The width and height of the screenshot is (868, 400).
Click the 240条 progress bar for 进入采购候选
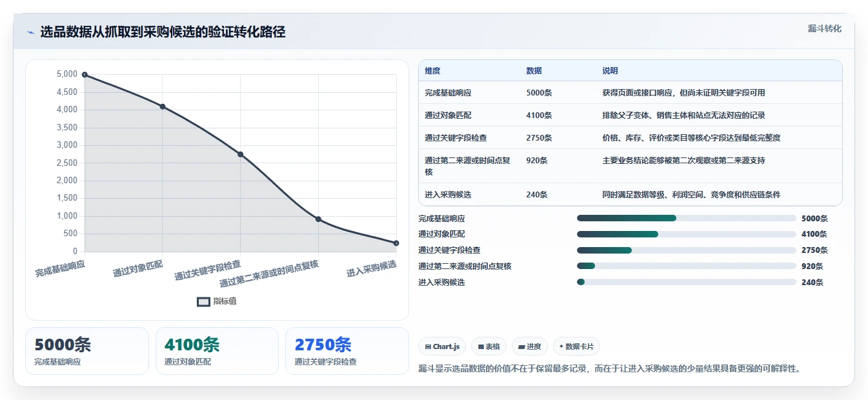pos(686,282)
